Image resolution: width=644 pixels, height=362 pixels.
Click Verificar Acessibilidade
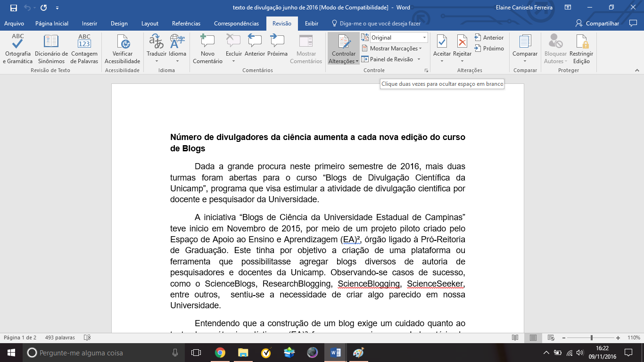123,49
